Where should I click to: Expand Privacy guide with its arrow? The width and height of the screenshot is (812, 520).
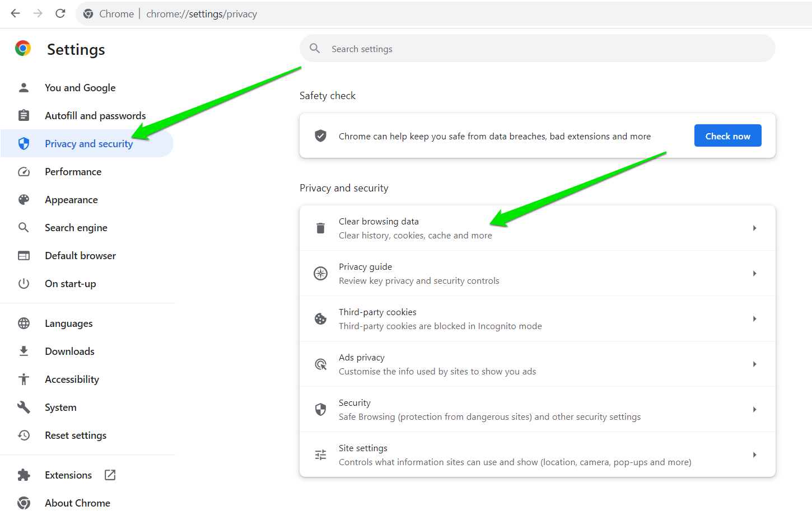[754, 273]
